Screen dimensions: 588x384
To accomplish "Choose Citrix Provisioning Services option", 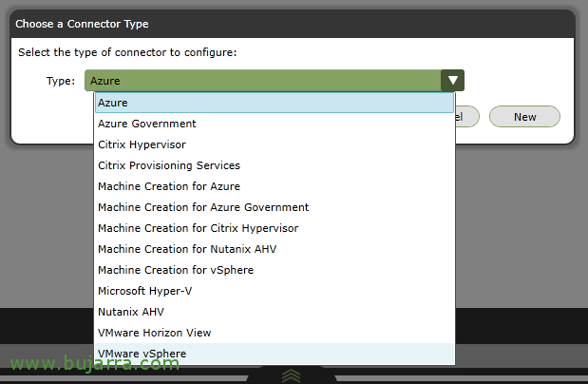I will (x=275, y=165).
